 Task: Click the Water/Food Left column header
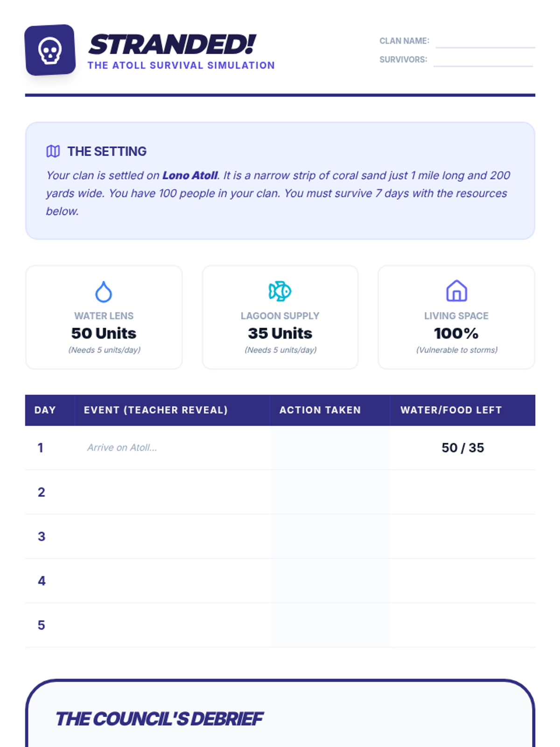point(451,410)
